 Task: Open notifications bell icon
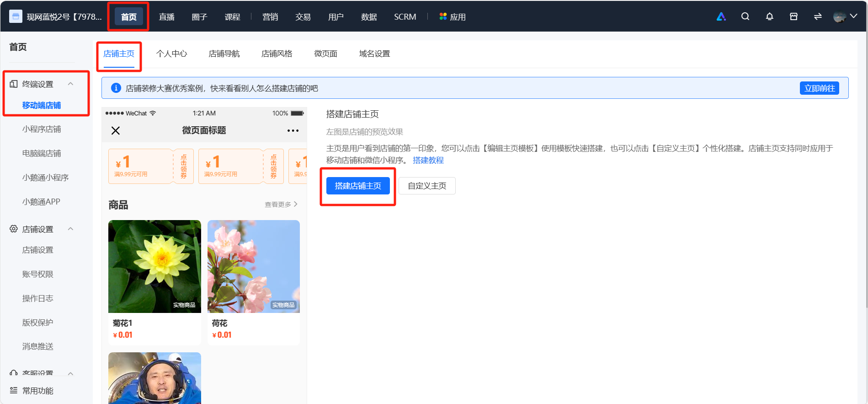pos(770,16)
